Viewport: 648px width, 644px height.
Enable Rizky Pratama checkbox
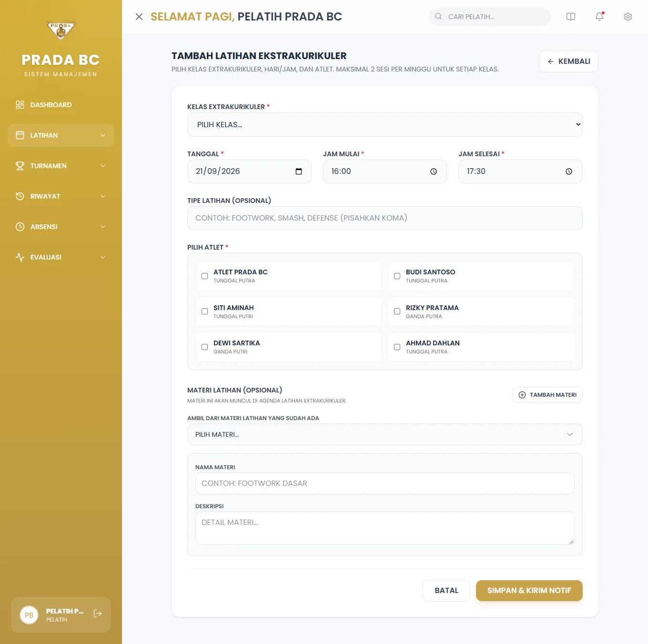[x=397, y=312]
